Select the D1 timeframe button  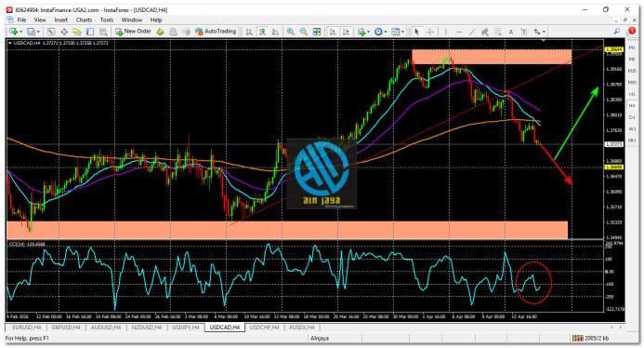[632, 117]
